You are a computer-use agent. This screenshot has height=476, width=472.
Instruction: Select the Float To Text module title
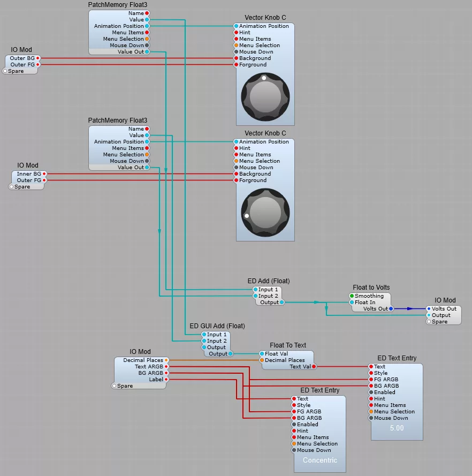288,345
